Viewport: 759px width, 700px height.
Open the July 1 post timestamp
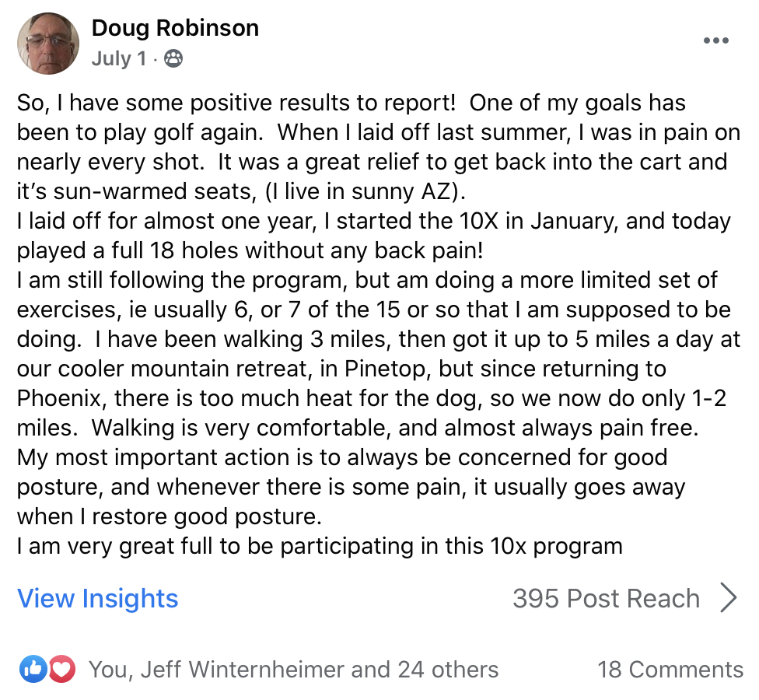(x=118, y=58)
